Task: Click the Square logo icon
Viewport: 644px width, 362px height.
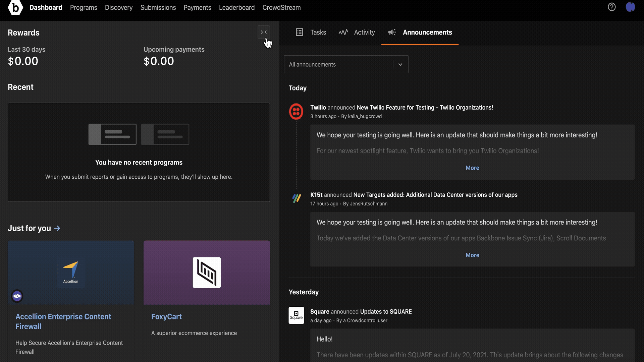Action: point(296,315)
